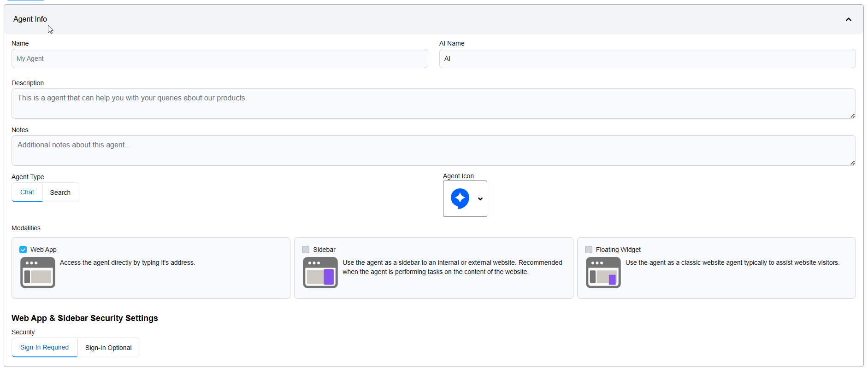The image size is (868, 373).
Task: Click the Sidebar layout illustration icon
Action: click(320, 273)
